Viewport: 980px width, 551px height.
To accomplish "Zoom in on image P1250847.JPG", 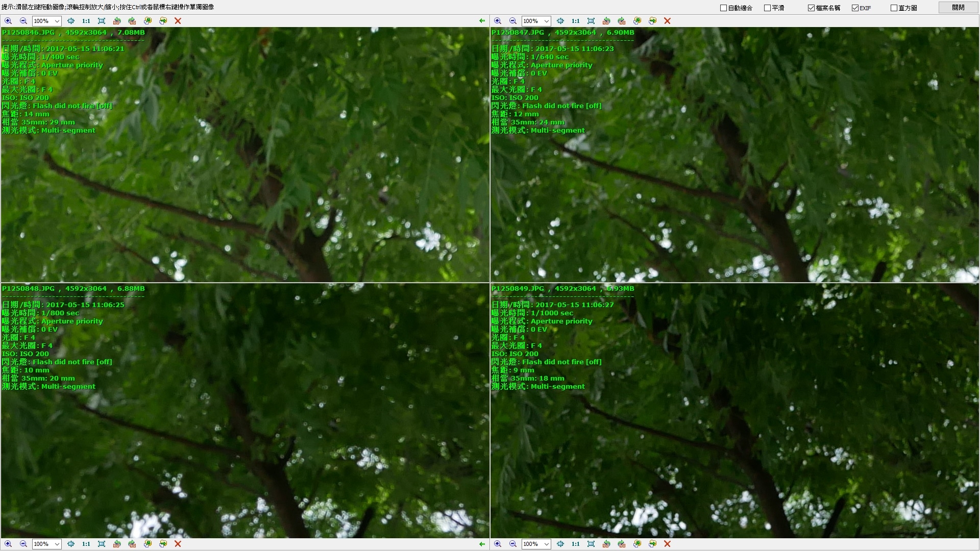I will click(498, 21).
